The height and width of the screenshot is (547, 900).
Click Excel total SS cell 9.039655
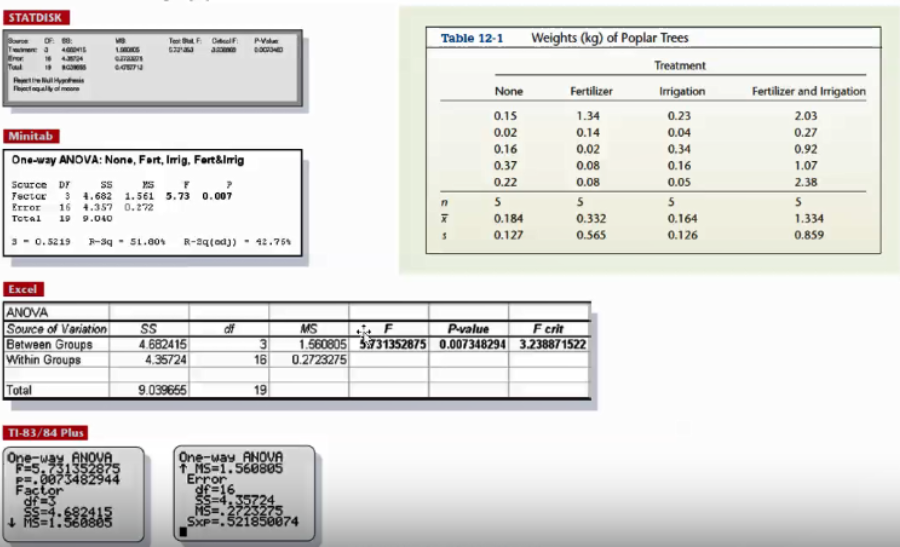point(149,390)
